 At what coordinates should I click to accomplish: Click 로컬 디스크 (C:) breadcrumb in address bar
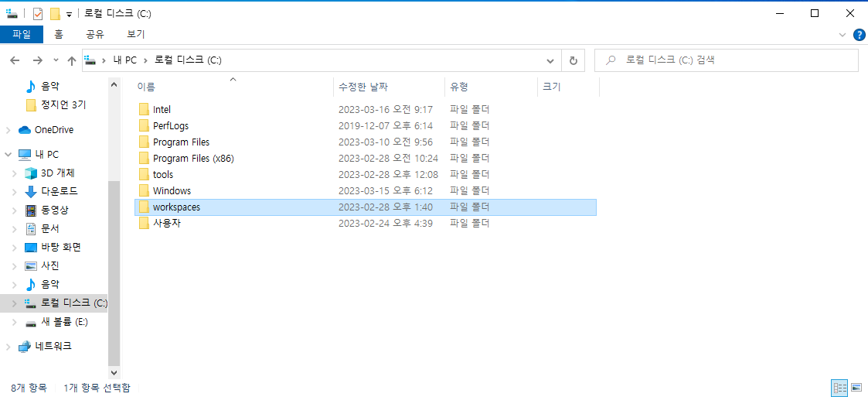(x=189, y=60)
